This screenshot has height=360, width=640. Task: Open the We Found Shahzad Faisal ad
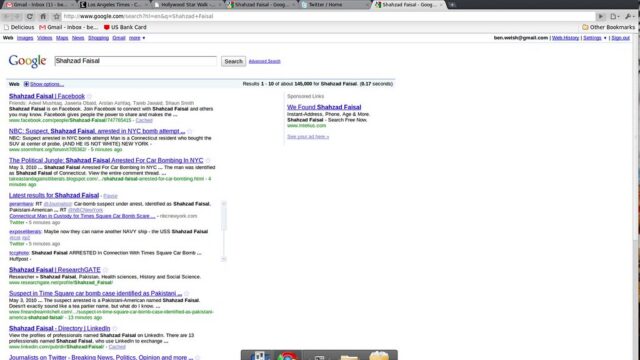324,107
